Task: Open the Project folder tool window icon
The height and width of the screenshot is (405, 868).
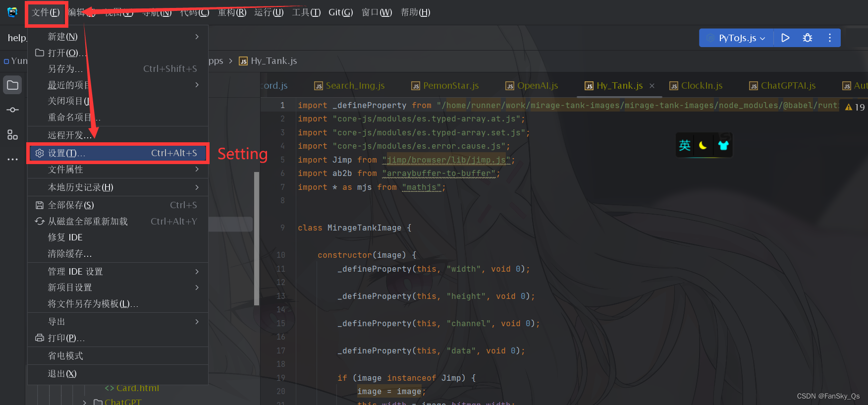Action: tap(13, 85)
